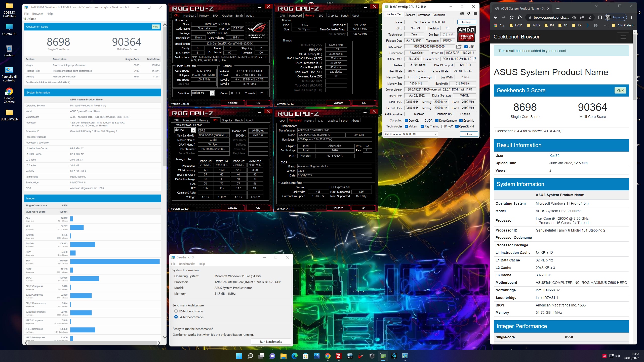Toggle the DirectCompute checkbox in GPU-Z

point(437,121)
